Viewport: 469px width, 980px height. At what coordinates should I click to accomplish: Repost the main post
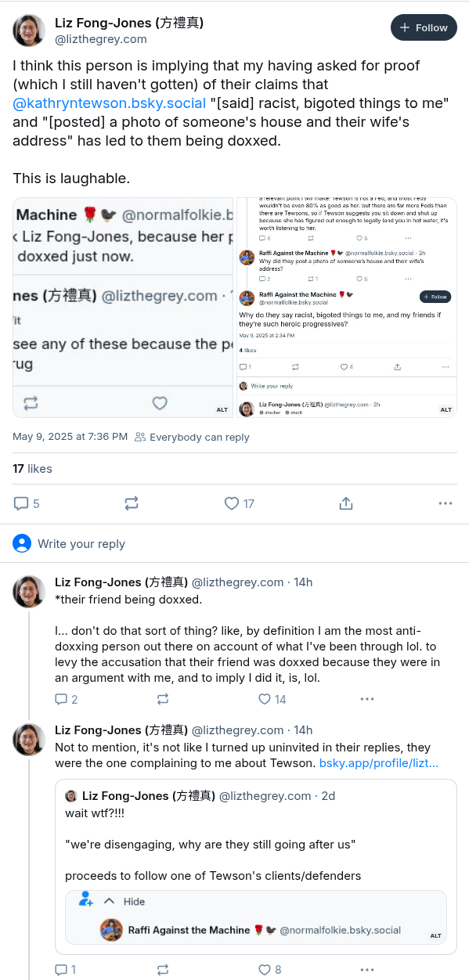[x=132, y=503]
